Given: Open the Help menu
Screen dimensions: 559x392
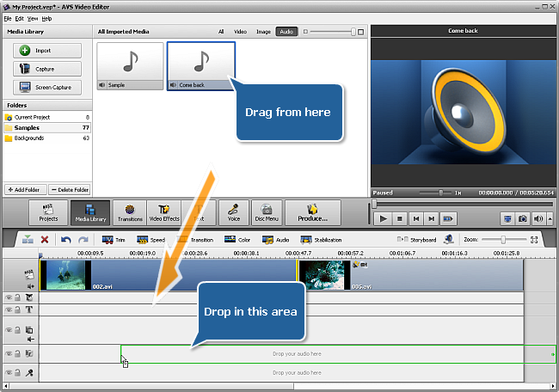Looking at the screenshot, I should 46,19.
